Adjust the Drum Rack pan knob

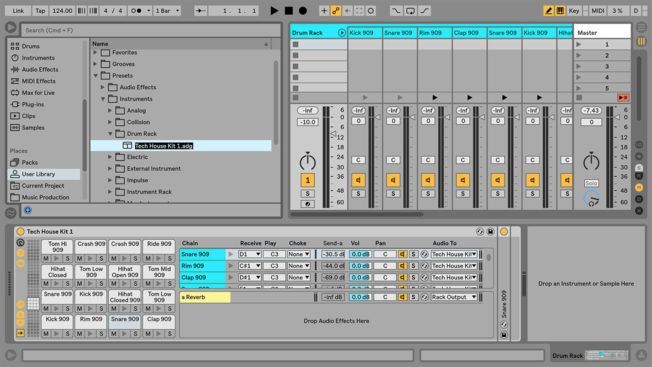point(308,161)
